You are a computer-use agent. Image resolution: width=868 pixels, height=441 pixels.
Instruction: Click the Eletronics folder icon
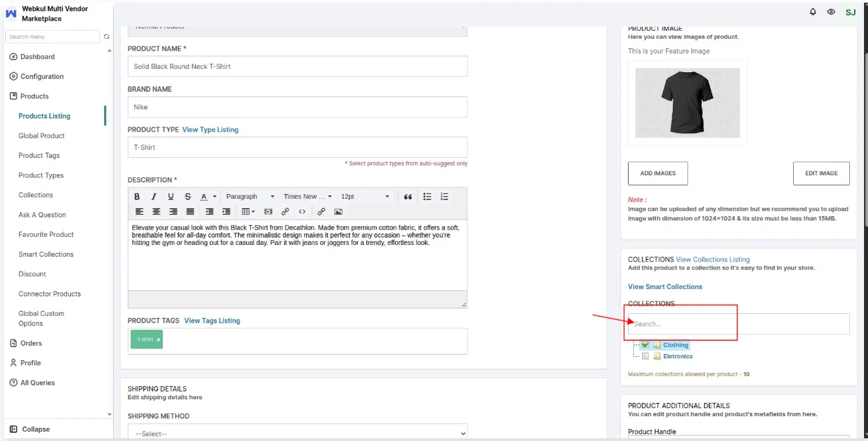(657, 357)
